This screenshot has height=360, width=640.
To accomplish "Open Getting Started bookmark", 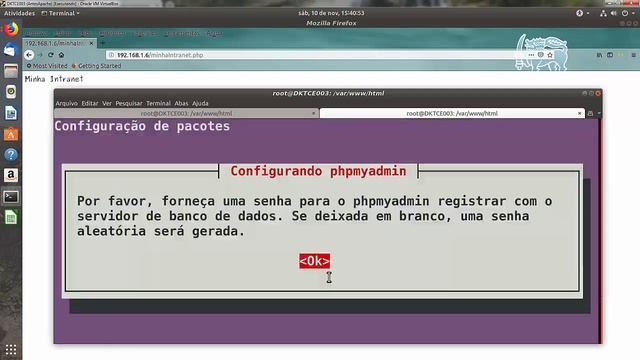I will 96,66.
